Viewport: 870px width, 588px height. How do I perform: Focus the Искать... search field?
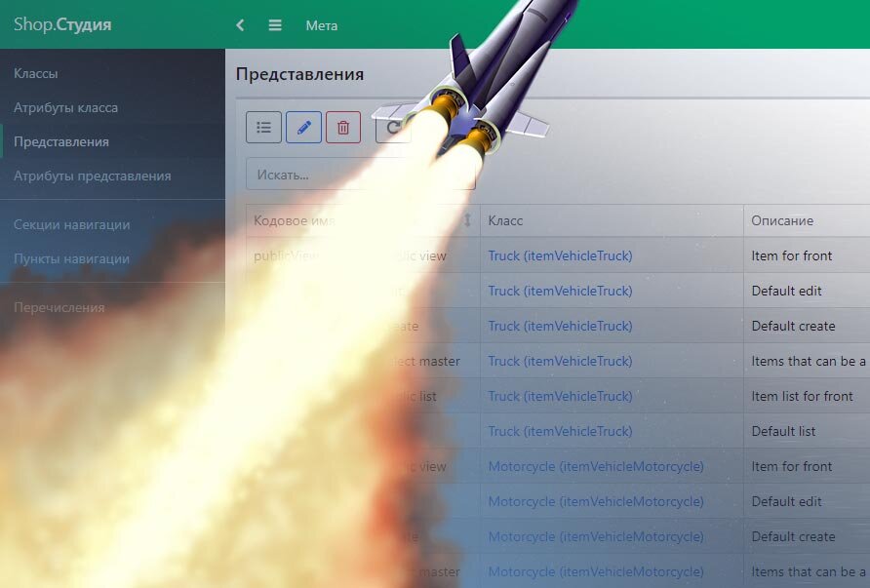point(361,175)
